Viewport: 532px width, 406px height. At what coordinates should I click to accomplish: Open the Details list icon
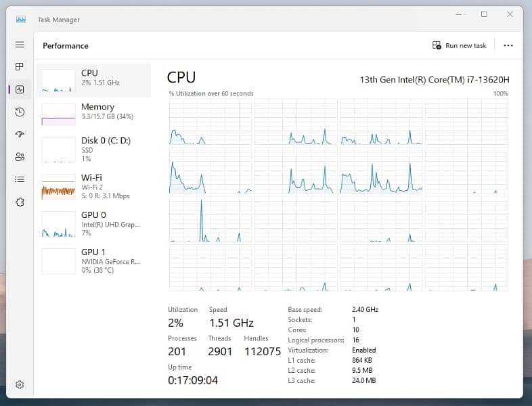[20, 179]
